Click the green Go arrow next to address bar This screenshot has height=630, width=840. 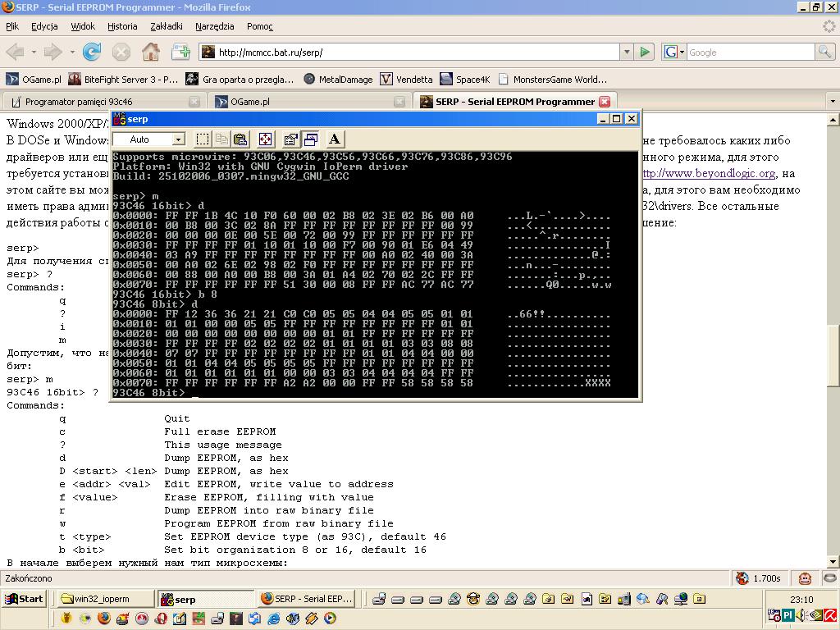pyautogui.click(x=645, y=52)
